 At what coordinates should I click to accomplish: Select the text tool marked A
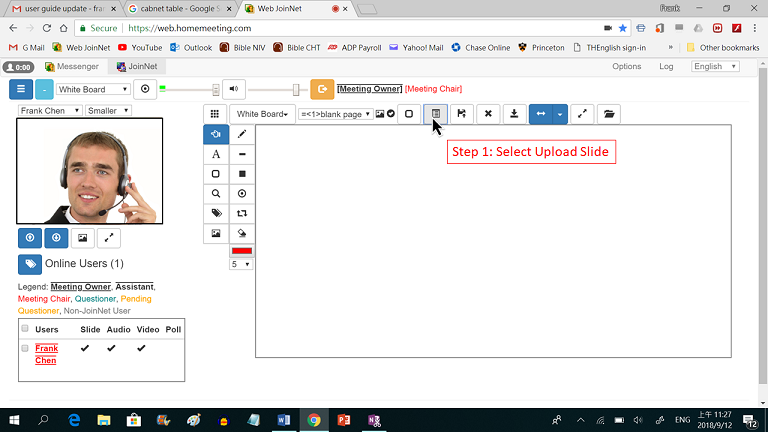216,154
